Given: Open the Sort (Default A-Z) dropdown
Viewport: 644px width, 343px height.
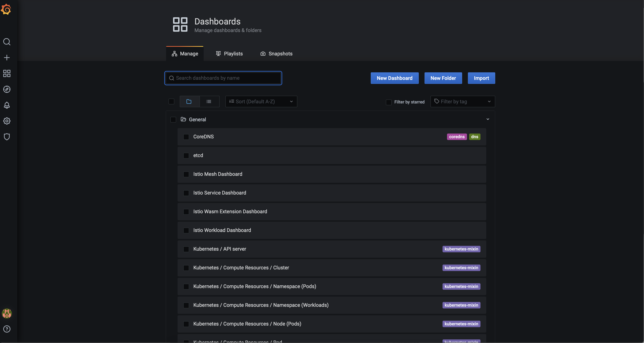Looking at the screenshot, I should point(261,101).
